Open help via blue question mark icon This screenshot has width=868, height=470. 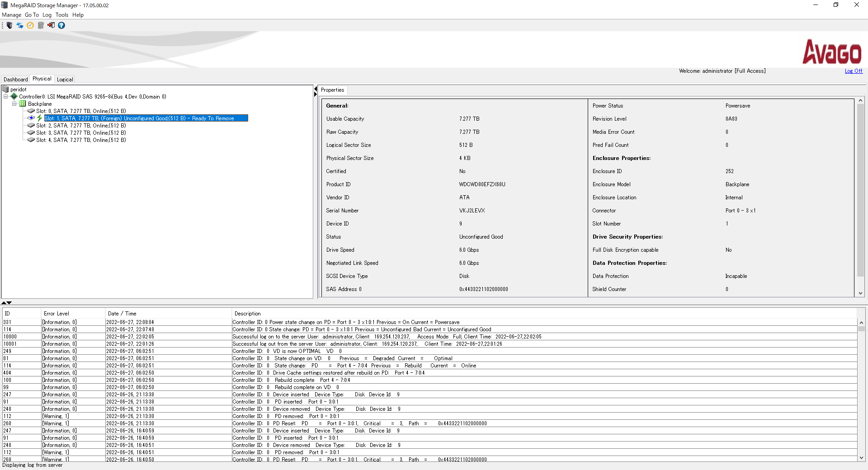coord(61,25)
